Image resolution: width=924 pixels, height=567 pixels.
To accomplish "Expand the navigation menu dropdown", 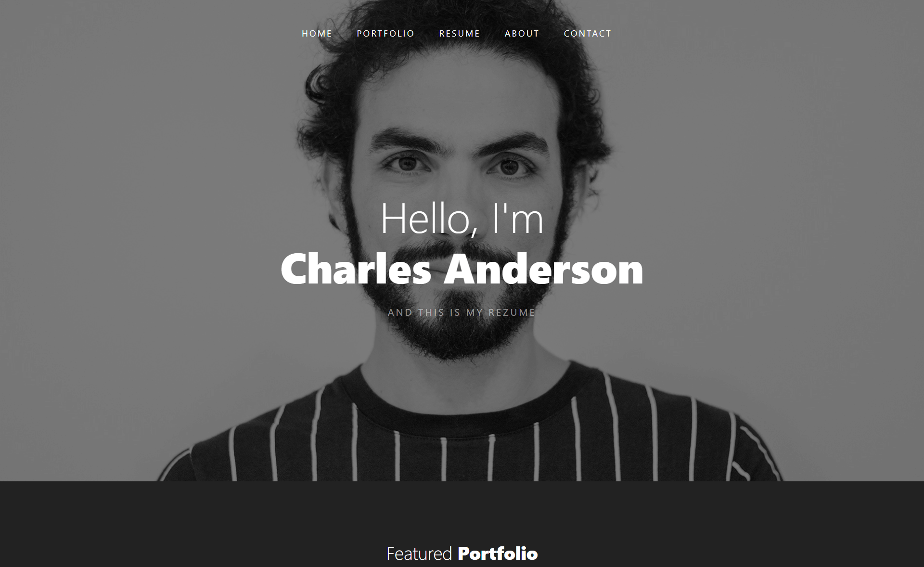I will pos(385,33).
